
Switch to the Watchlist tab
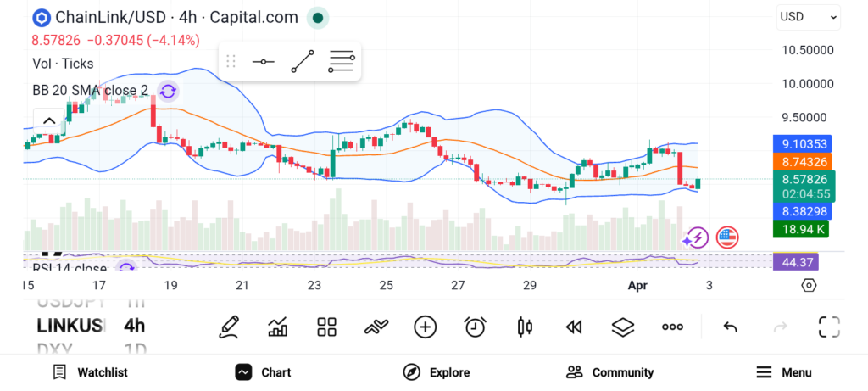tap(90, 372)
